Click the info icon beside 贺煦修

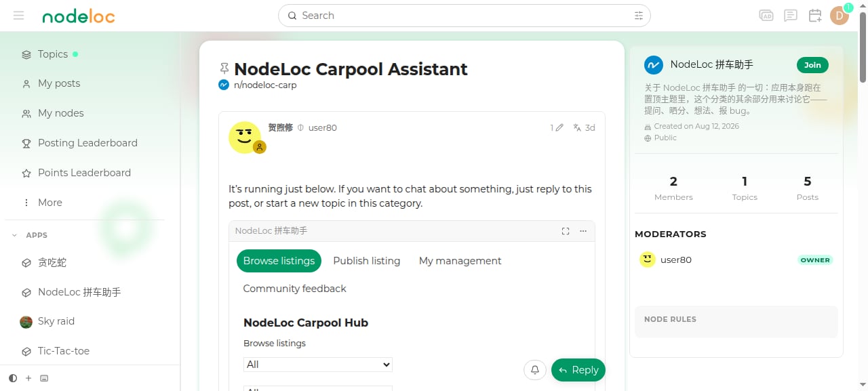tap(300, 127)
